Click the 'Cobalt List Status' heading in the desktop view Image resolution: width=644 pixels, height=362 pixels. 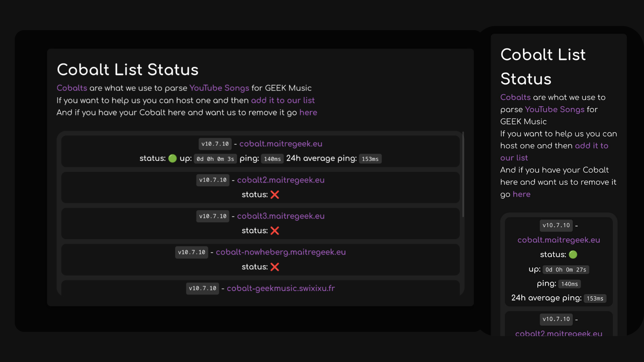[x=127, y=69]
